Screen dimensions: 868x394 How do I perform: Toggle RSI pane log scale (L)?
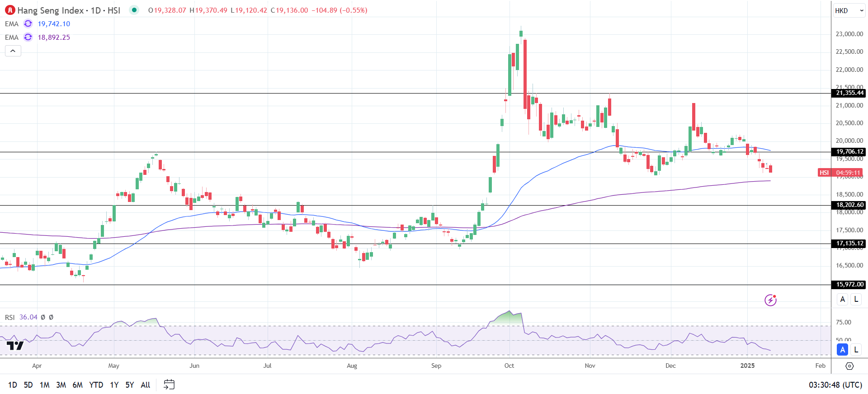(856, 350)
